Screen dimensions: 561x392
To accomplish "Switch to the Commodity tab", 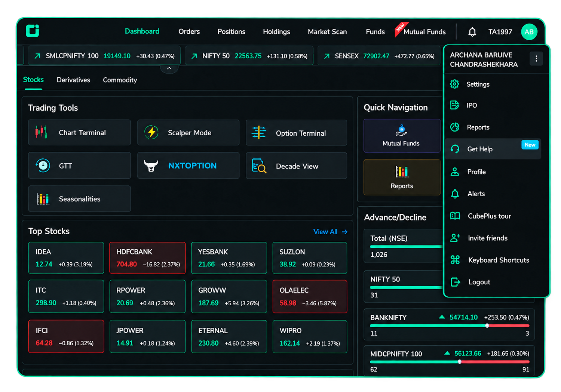I will (x=120, y=80).
